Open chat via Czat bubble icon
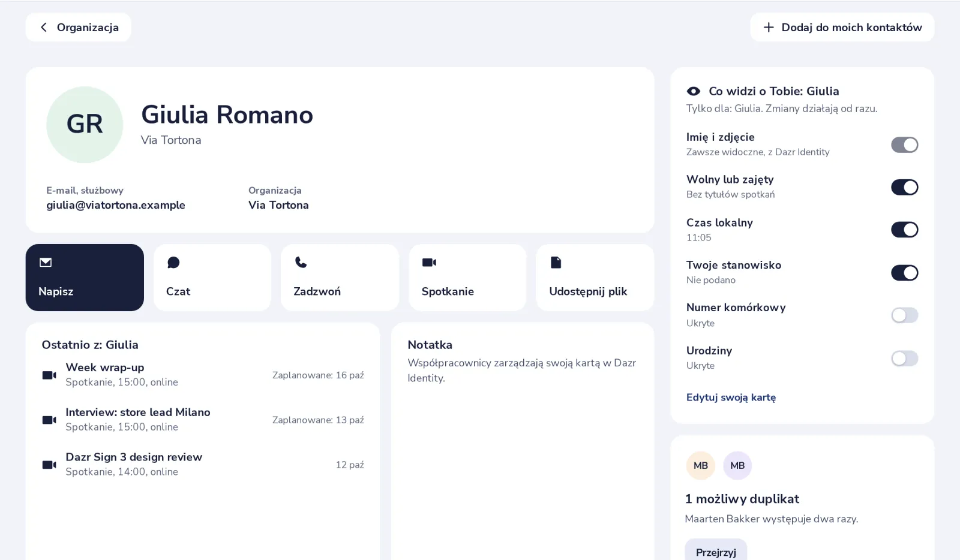 pos(173,262)
